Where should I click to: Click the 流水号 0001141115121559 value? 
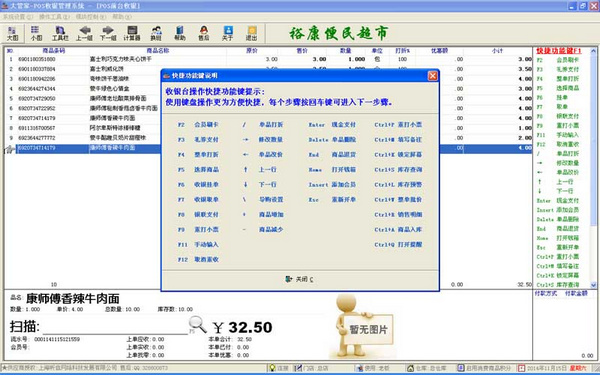[x=57, y=339]
